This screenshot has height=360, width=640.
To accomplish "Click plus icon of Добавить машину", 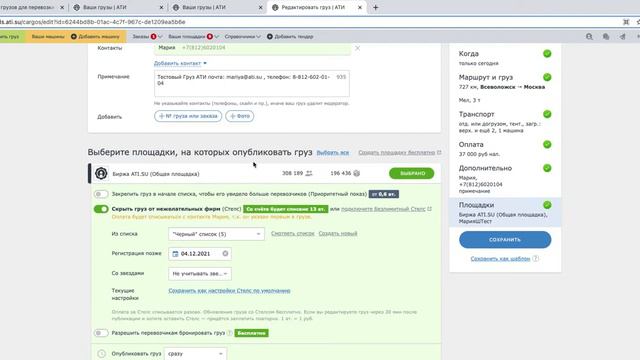I will (x=74, y=37).
